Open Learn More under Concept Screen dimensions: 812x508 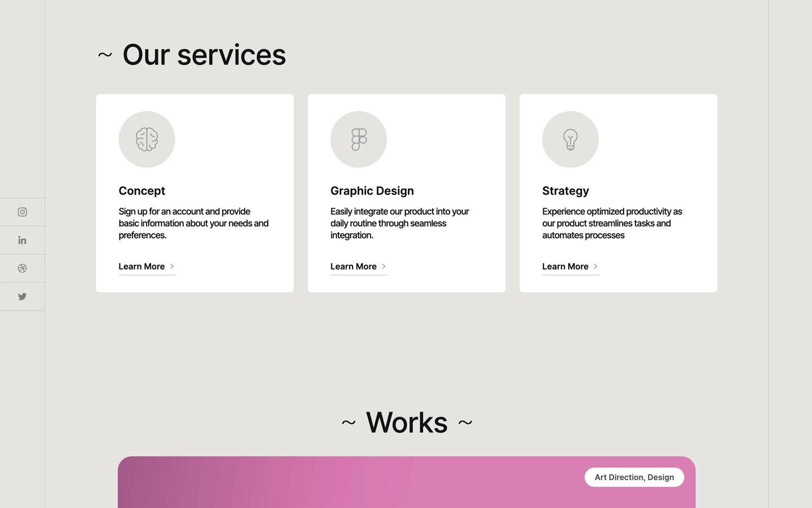coord(142,266)
